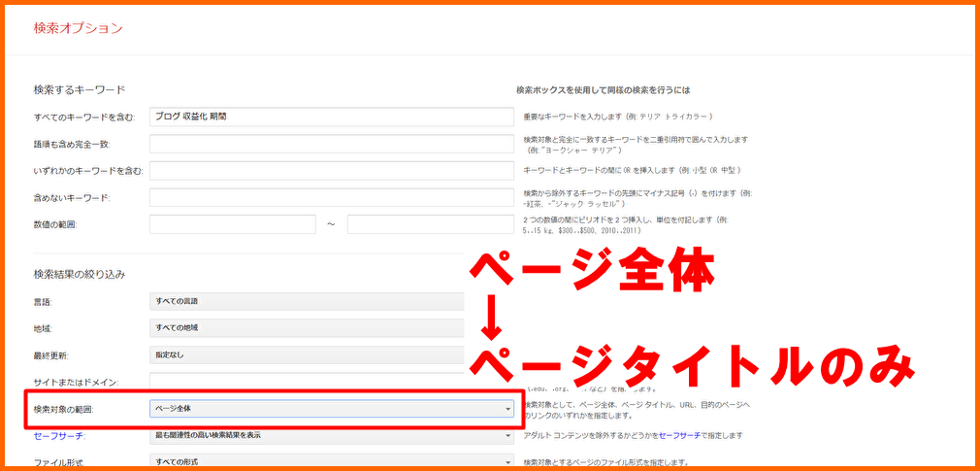The width and height of the screenshot is (980, 471).
Task: Click the upper bound '数値の範囲' field
Action: point(431,224)
